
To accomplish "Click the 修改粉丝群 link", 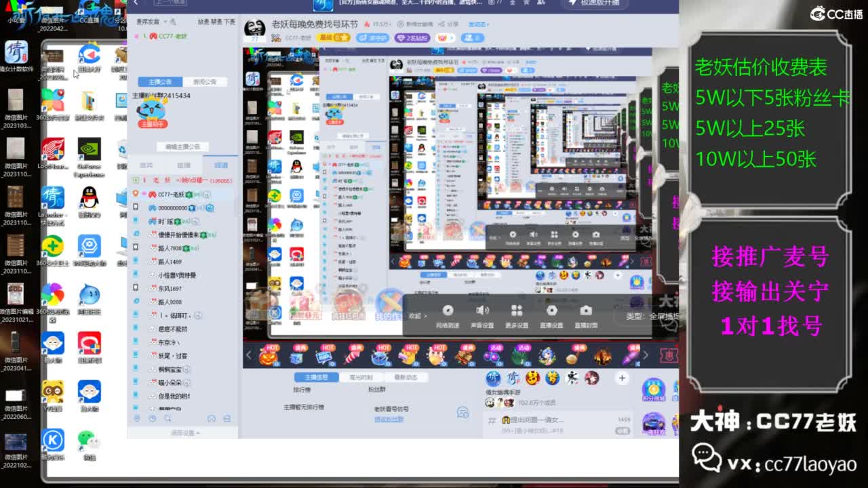I will (x=389, y=419).
